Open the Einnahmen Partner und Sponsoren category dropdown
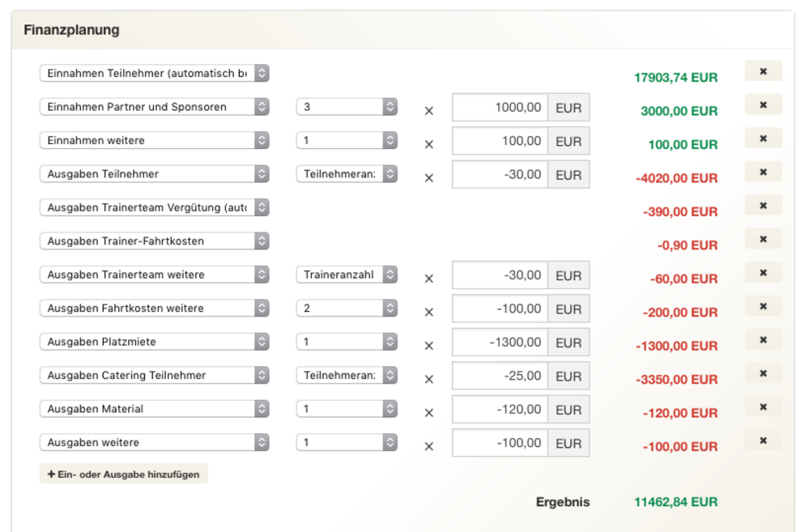This screenshot has height=532, width=810. click(154, 107)
